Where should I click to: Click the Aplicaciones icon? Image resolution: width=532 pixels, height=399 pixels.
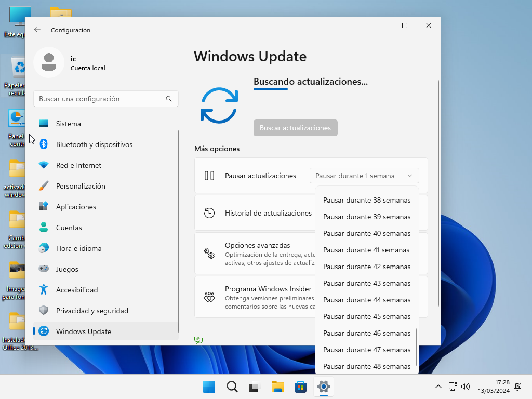pyautogui.click(x=44, y=207)
